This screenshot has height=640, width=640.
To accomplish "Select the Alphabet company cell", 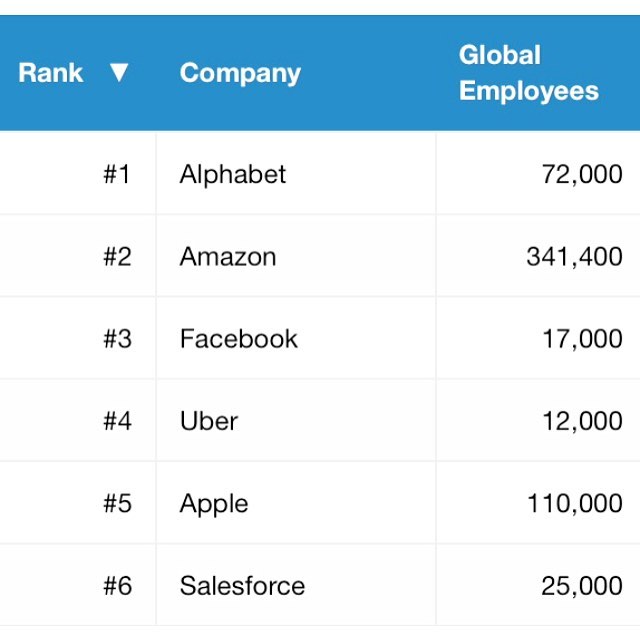I will pos(296,173).
